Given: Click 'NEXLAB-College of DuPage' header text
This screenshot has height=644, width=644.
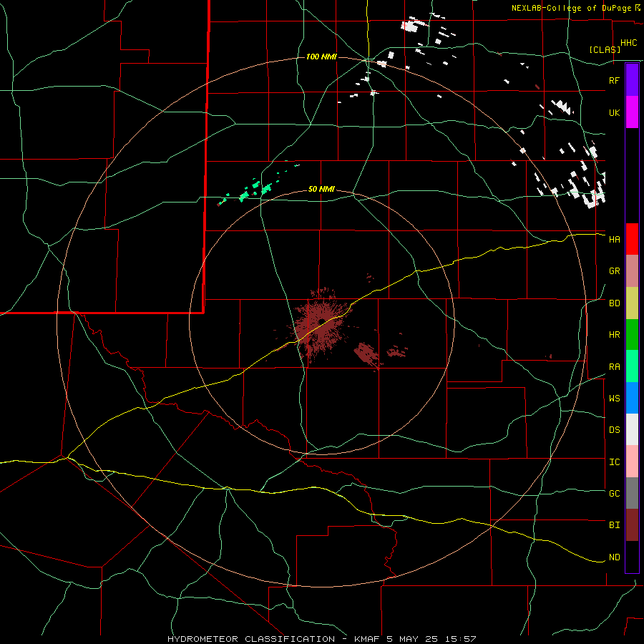Looking at the screenshot, I should click(573, 8).
